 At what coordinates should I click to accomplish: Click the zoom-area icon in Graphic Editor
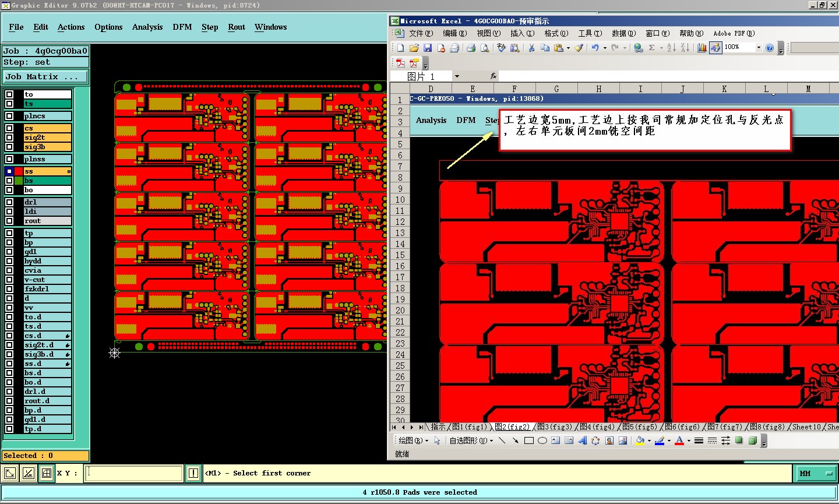tap(10, 473)
